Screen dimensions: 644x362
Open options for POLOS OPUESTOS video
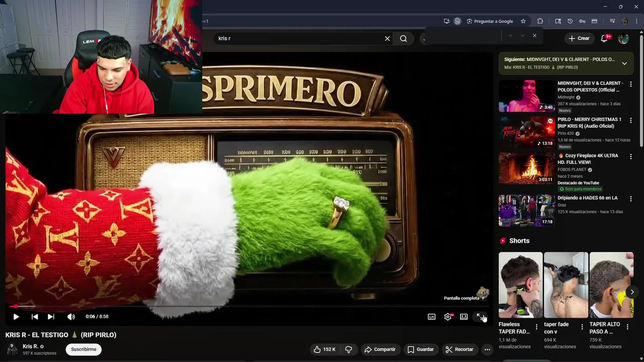[x=631, y=84]
